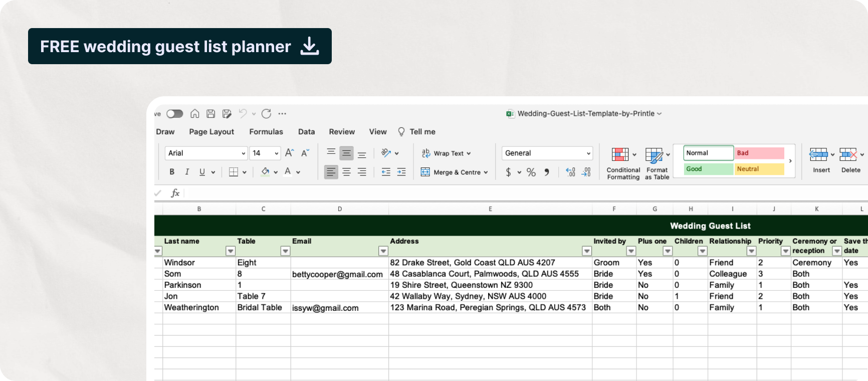Switch to the Formulas tab
This screenshot has height=381, width=868.
pos(266,132)
